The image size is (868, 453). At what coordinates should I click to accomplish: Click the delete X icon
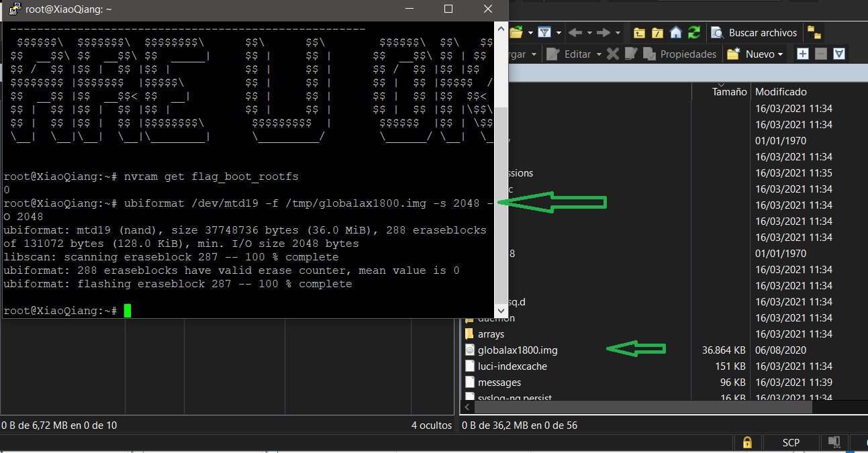click(x=612, y=54)
